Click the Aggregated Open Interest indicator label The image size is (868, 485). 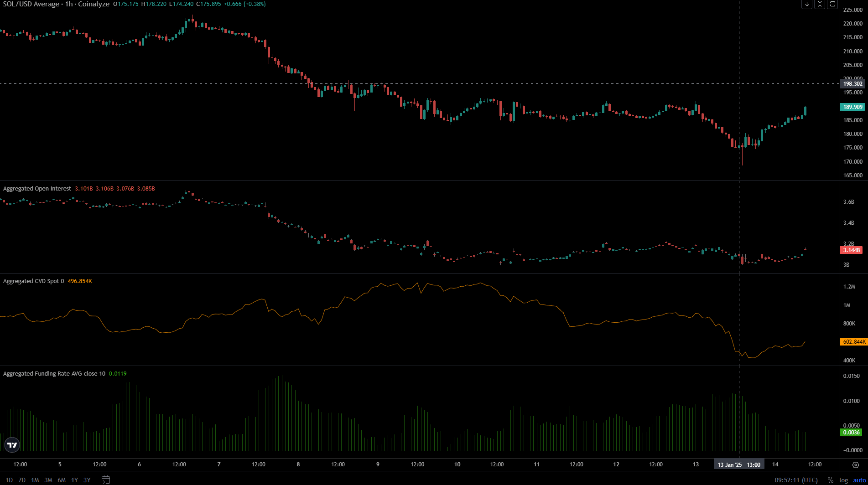point(37,189)
